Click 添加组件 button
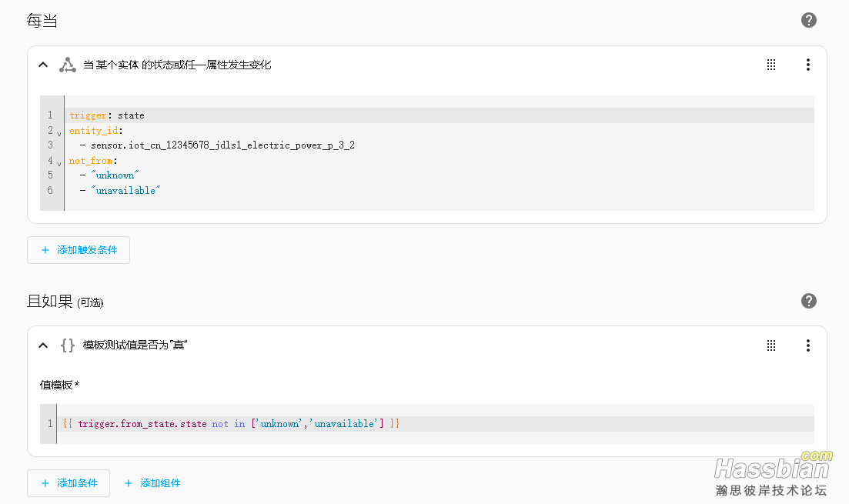The width and height of the screenshot is (849, 504). click(152, 483)
